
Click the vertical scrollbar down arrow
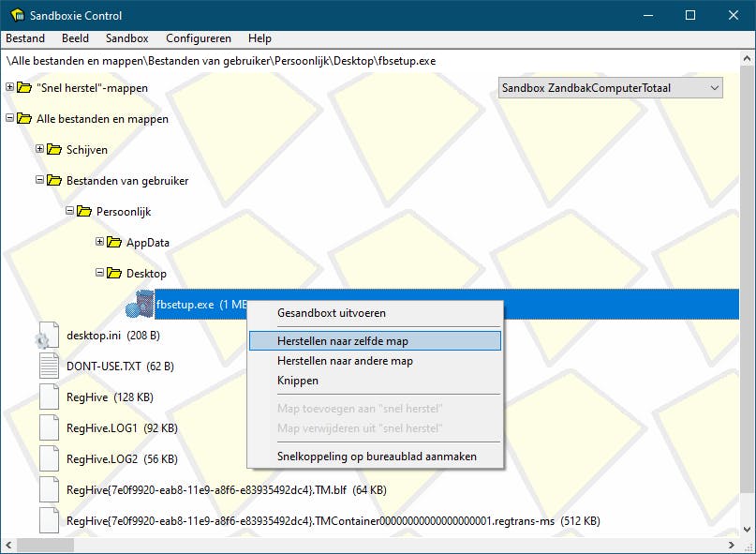coord(747,530)
